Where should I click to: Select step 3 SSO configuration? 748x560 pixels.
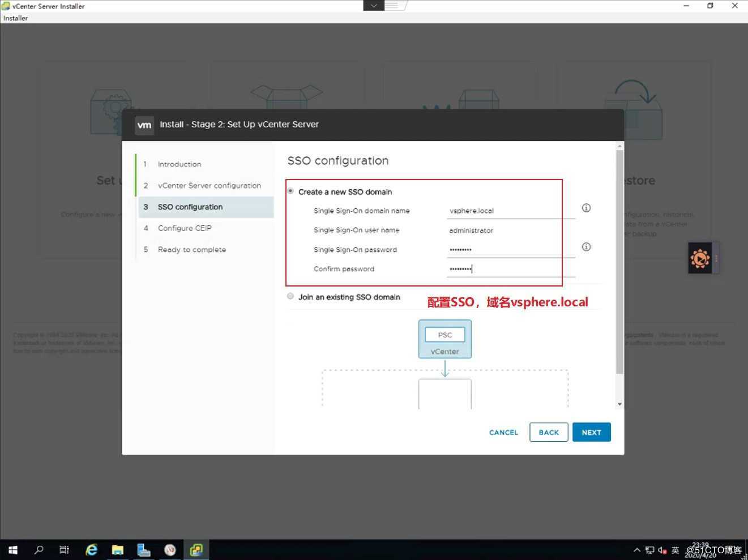[x=205, y=207]
